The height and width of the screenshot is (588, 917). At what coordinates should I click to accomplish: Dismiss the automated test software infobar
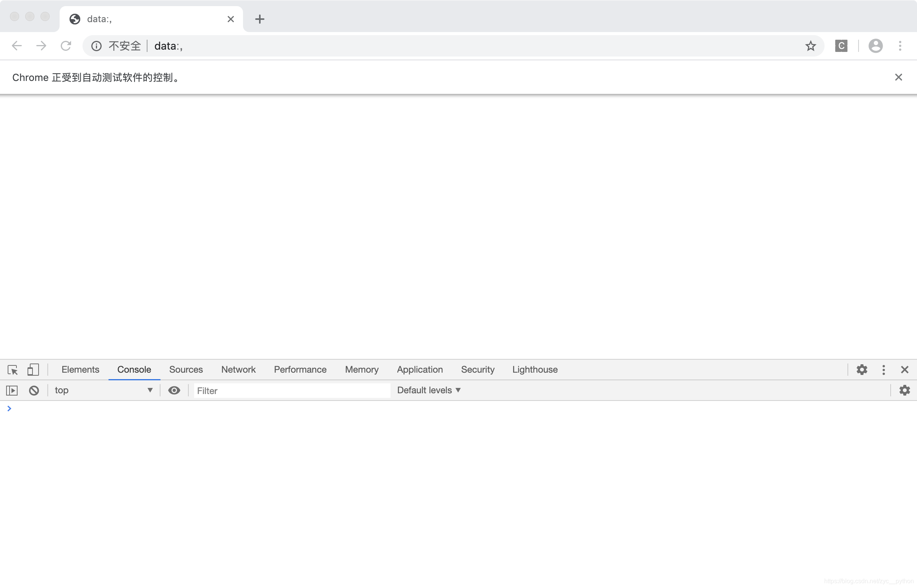coord(898,78)
